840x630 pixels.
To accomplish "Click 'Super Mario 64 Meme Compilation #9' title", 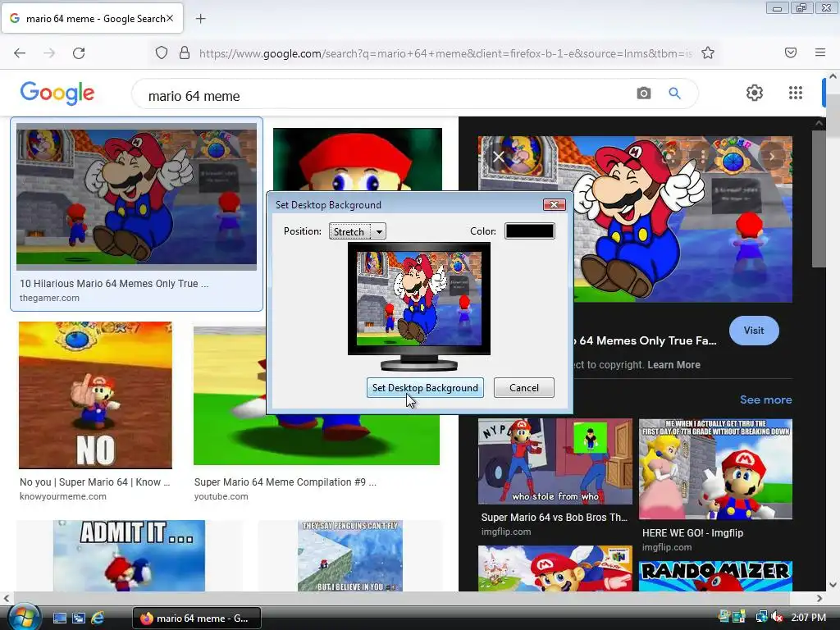I will click(285, 482).
